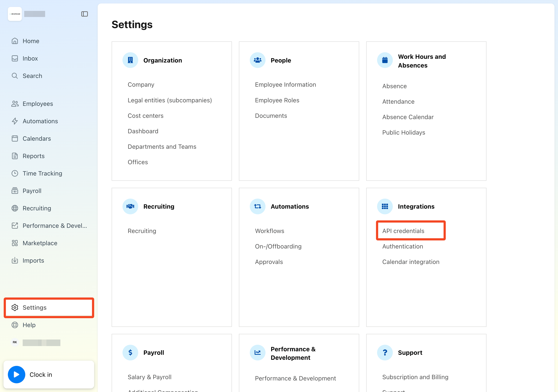Click the Search magnifier icon
This screenshot has height=392, width=558.
point(15,76)
